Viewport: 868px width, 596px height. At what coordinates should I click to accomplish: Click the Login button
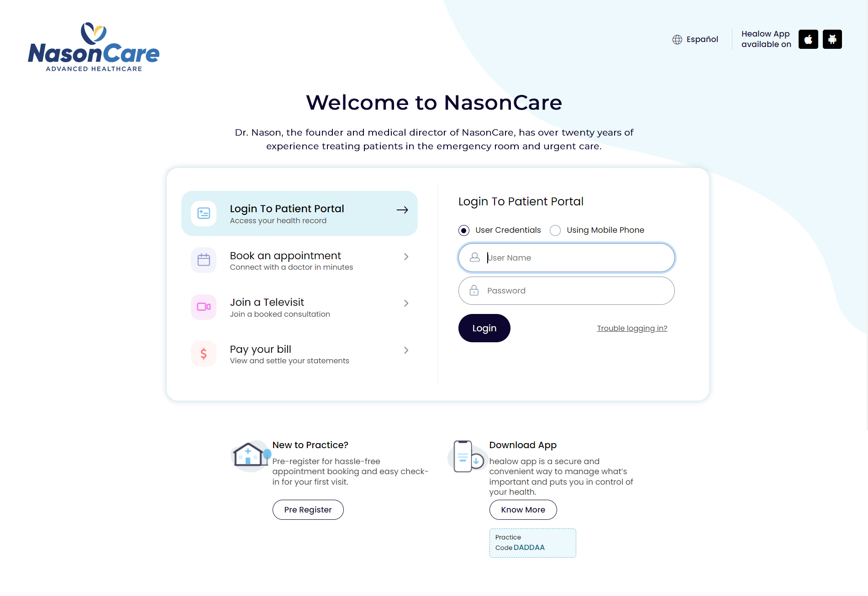(484, 328)
